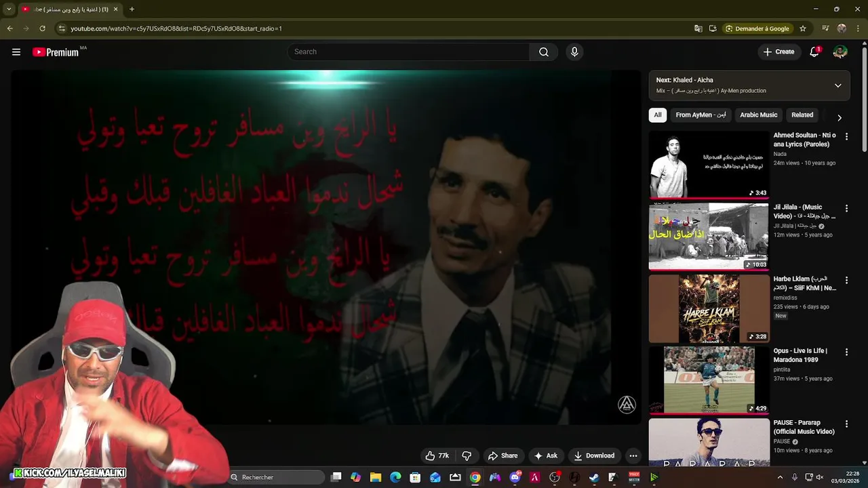Open the YouTube account avatar menu
The width and height of the screenshot is (868, 488).
click(x=840, y=52)
